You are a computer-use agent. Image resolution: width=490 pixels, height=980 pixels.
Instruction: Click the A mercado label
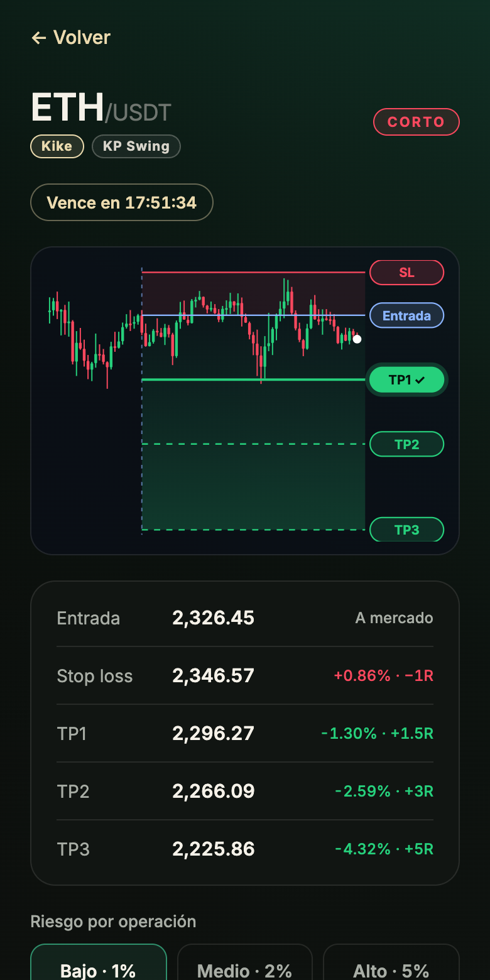tap(395, 618)
